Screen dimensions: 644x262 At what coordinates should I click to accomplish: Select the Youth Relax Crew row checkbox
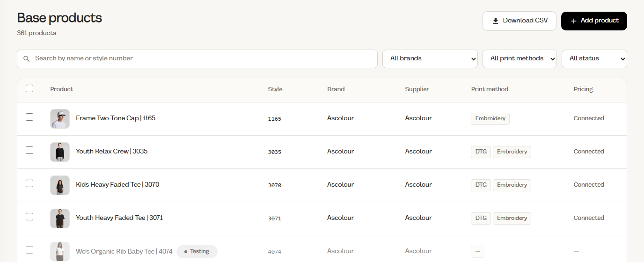(x=29, y=150)
